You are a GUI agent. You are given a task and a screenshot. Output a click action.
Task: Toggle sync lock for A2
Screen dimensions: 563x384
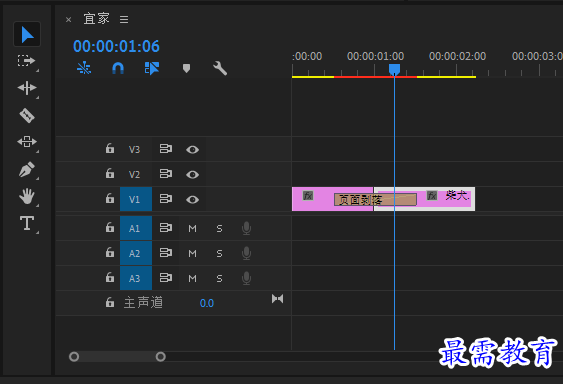166,253
